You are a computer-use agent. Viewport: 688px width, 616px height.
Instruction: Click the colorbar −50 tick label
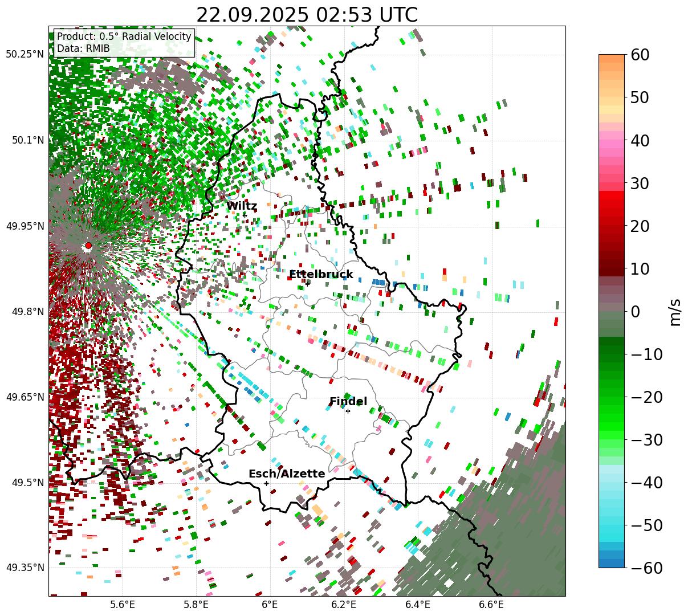[647, 525]
